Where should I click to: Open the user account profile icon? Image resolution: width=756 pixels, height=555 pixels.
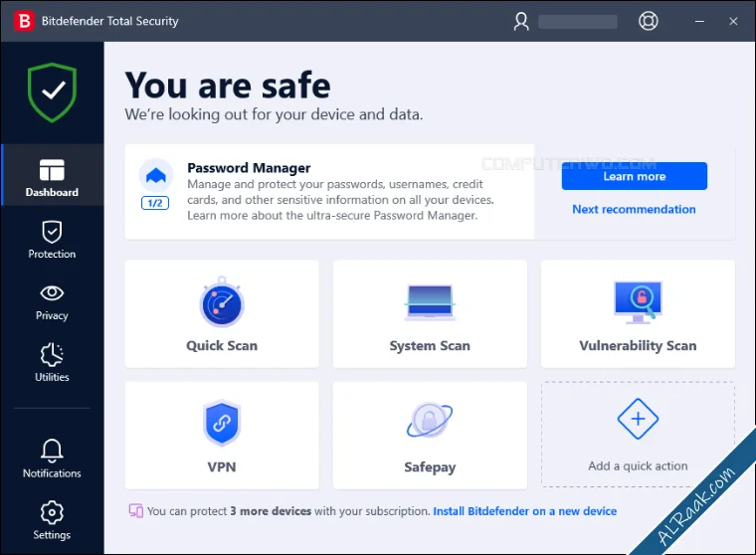coord(521,21)
